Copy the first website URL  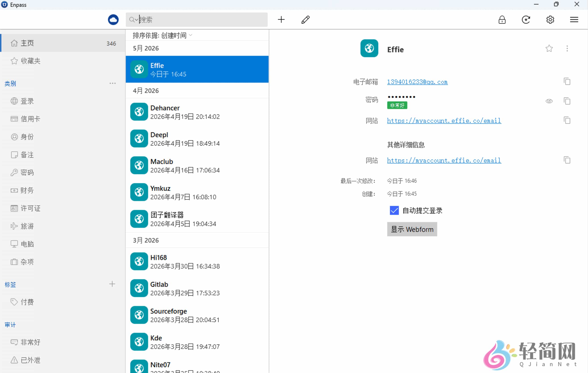pyautogui.click(x=567, y=120)
